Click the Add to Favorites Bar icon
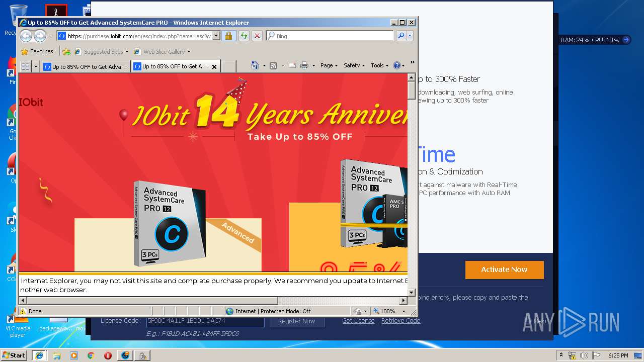Image resolution: width=644 pixels, height=362 pixels. click(x=66, y=51)
